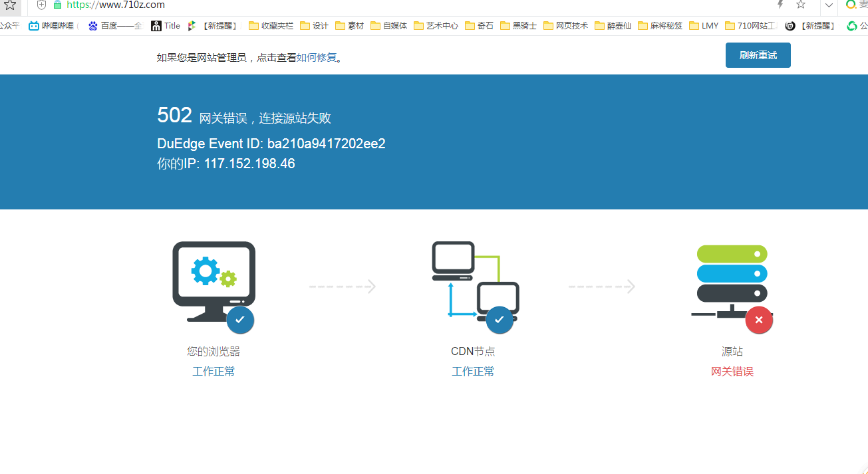Expand the 艺术中心 bookmark folder

(436, 26)
